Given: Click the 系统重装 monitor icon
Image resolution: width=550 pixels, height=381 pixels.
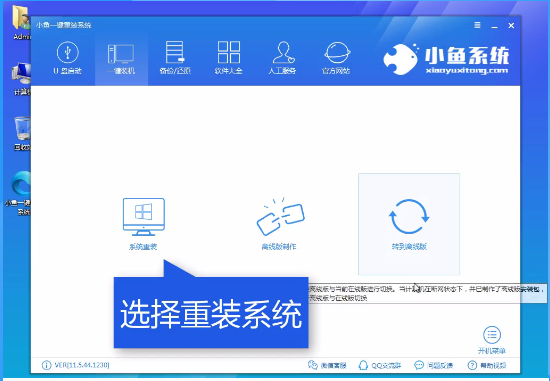Looking at the screenshot, I should click(x=143, y=217).
